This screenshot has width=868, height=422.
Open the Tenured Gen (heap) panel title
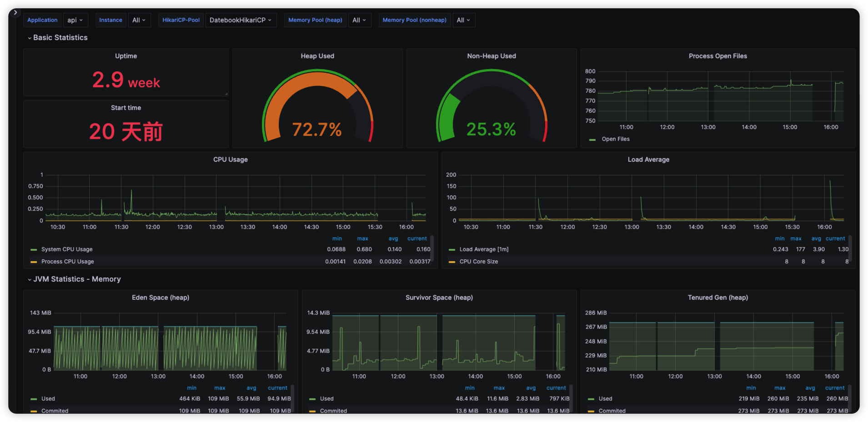[x=718, y=298]
